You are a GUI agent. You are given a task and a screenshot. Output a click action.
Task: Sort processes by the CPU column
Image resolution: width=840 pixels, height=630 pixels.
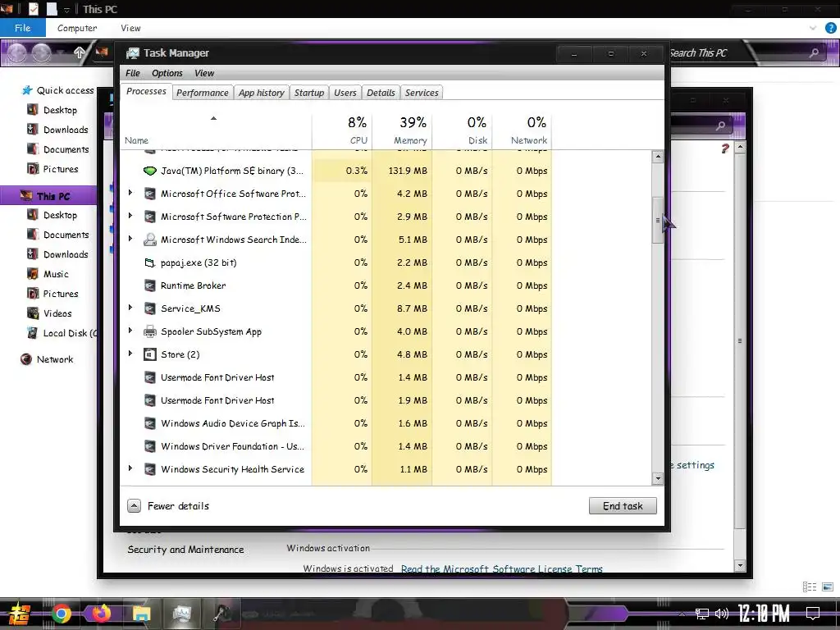tap(342, 130)
